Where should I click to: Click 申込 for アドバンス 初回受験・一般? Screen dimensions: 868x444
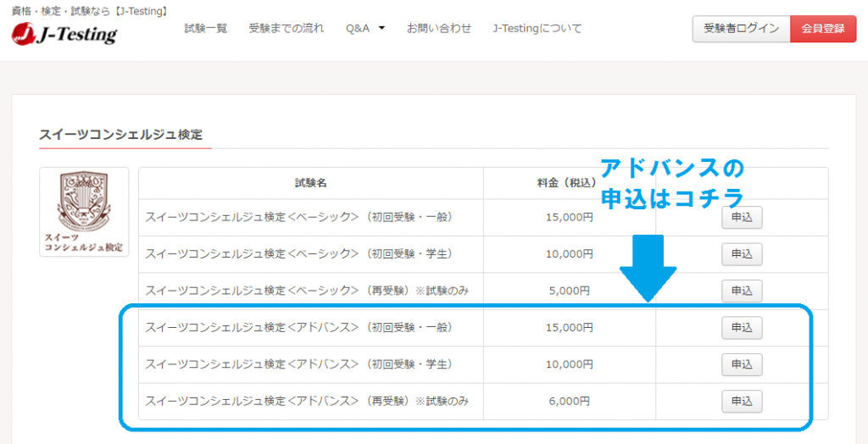742,328
